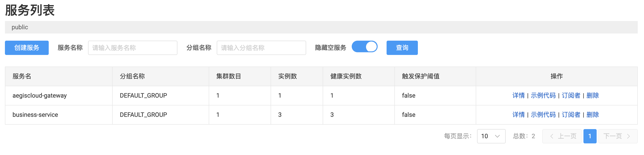Screen dimensions: 644x155
Task: Focus the 服务名称 input field
Action: pos(133,48)
